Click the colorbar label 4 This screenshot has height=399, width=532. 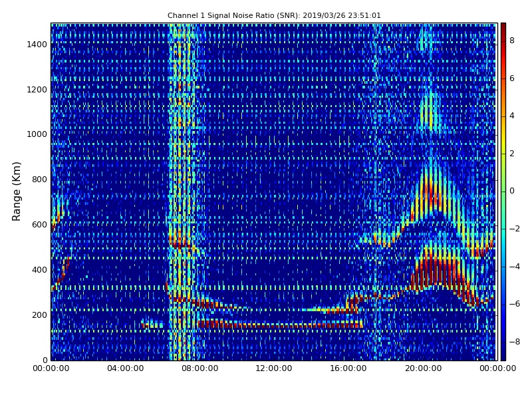coord(512,116)
